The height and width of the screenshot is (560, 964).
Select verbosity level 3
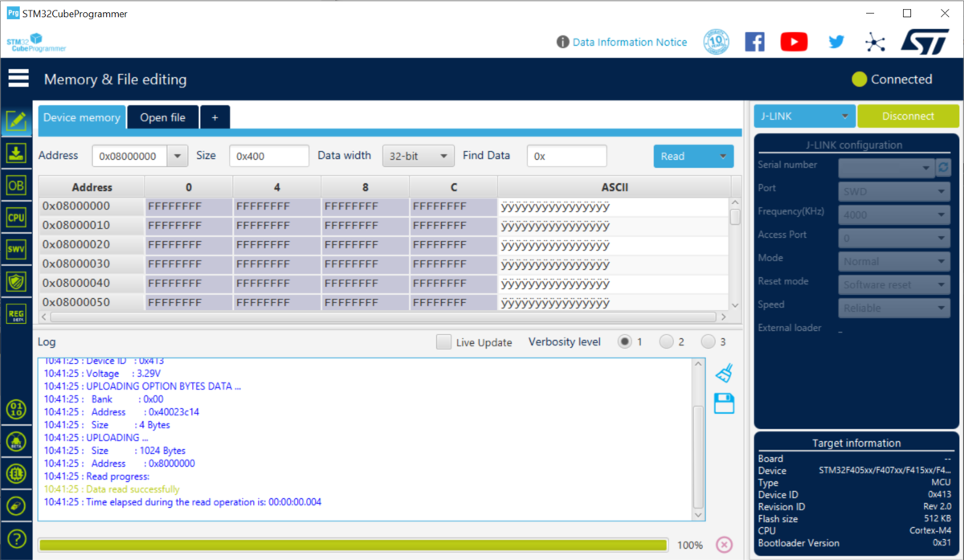[709, 341]
